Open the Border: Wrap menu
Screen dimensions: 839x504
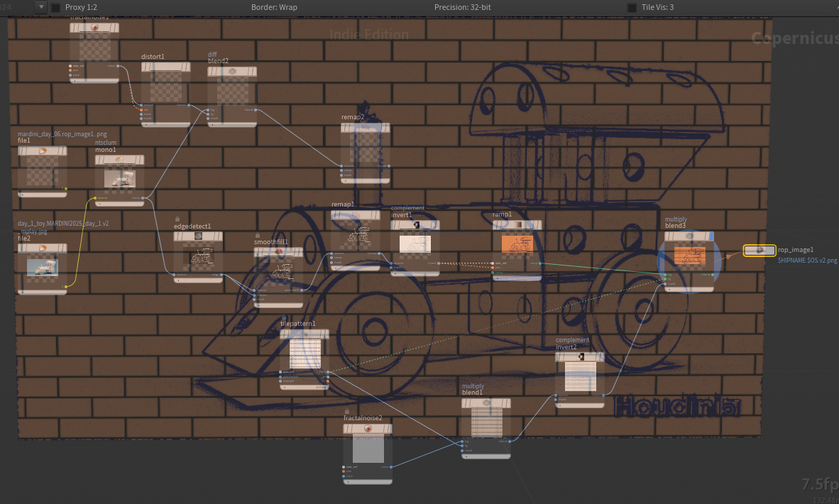point(274,8)
